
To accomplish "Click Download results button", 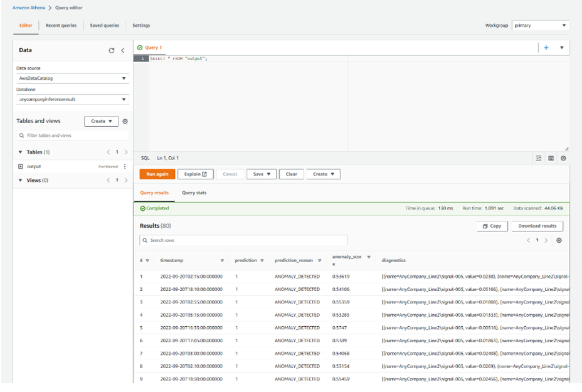I will (x=537, y=226).
